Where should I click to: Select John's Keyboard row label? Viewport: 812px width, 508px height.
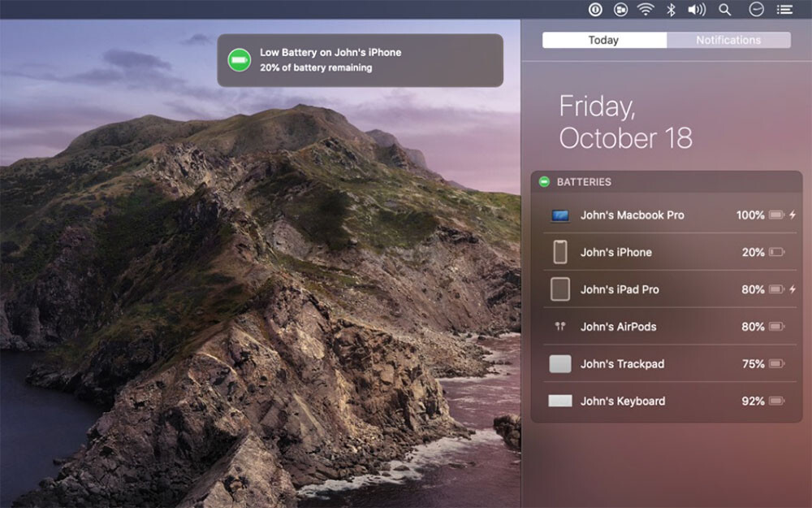pyautogui.click(x=623, y=402)
